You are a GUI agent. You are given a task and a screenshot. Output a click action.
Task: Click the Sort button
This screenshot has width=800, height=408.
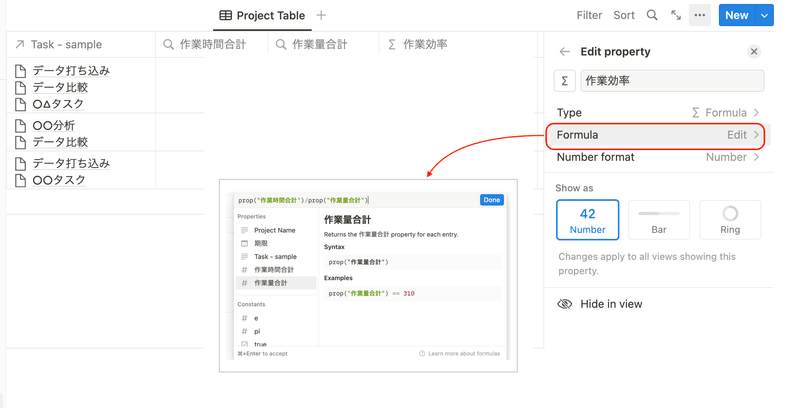click(624, 15)
